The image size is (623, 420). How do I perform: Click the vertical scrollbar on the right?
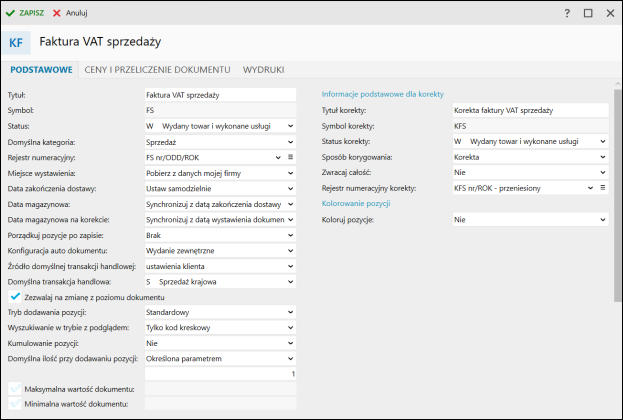coord(617,195)
